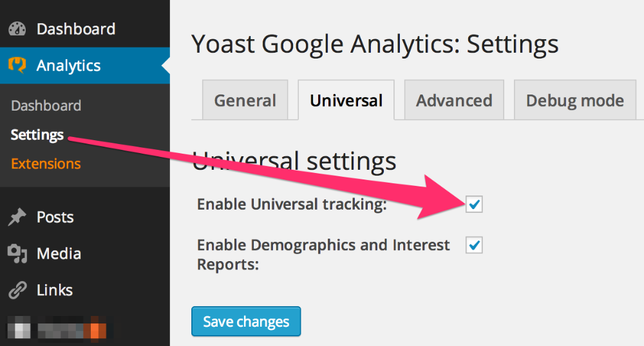Screen dimensions: 644x346
Task: Click the top Dashboard menu label
Action: pyautogui.click(x=76, y=29)
